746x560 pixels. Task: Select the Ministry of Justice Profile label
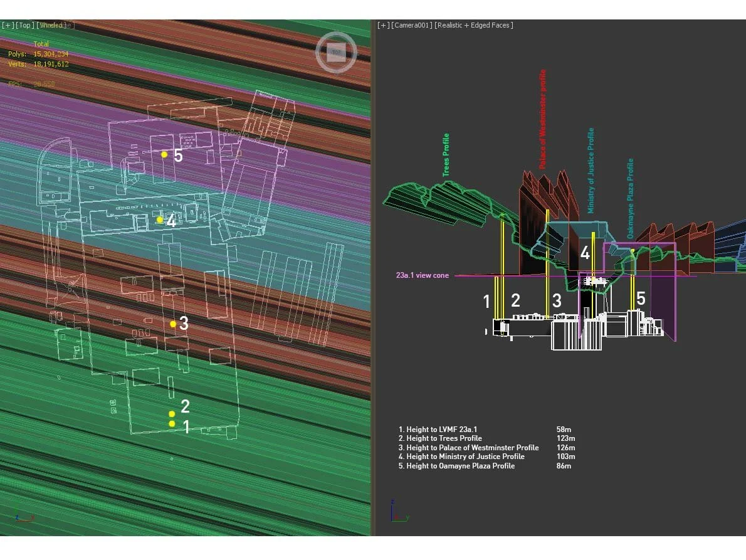point(591,171)
